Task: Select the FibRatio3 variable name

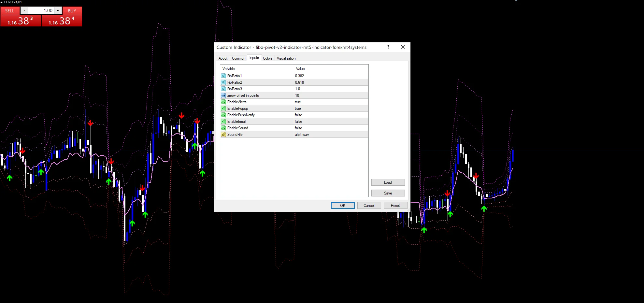Action: [x=235, y=89]
